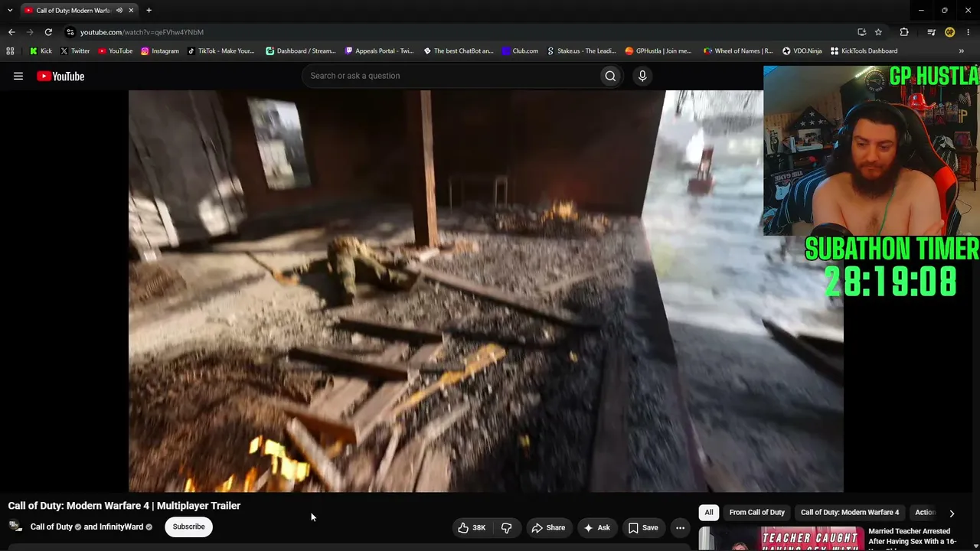Open the Ask button
The width and height of the screenshot is (980, 551).
(597, 527)
